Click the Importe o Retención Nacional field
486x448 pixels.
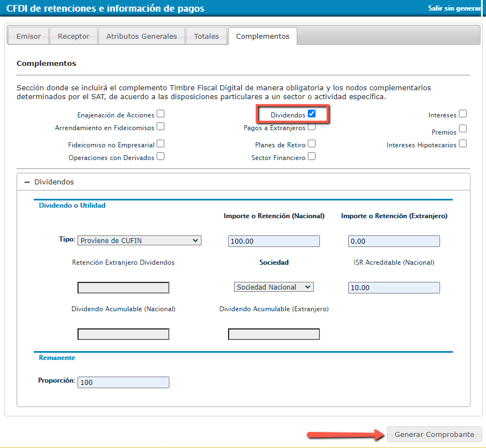click(273, 241)
